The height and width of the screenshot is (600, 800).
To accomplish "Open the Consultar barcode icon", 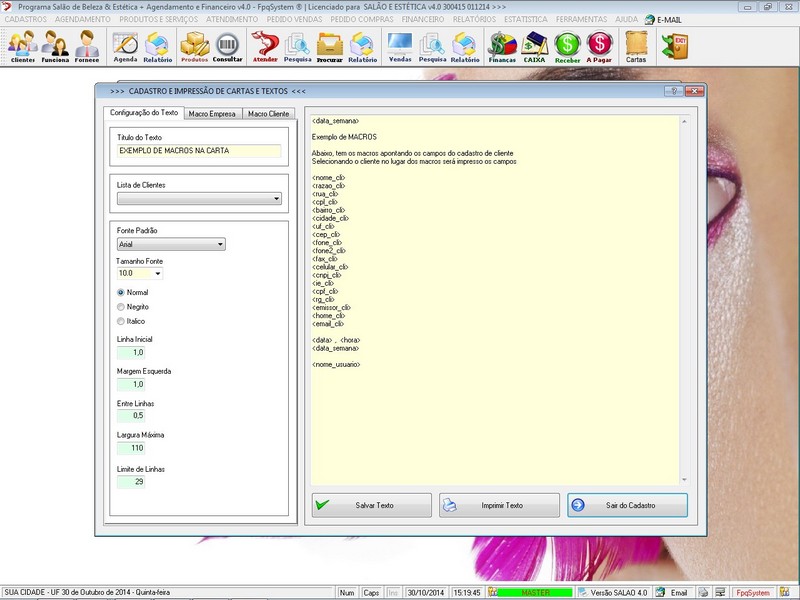I will click(227, 46).
